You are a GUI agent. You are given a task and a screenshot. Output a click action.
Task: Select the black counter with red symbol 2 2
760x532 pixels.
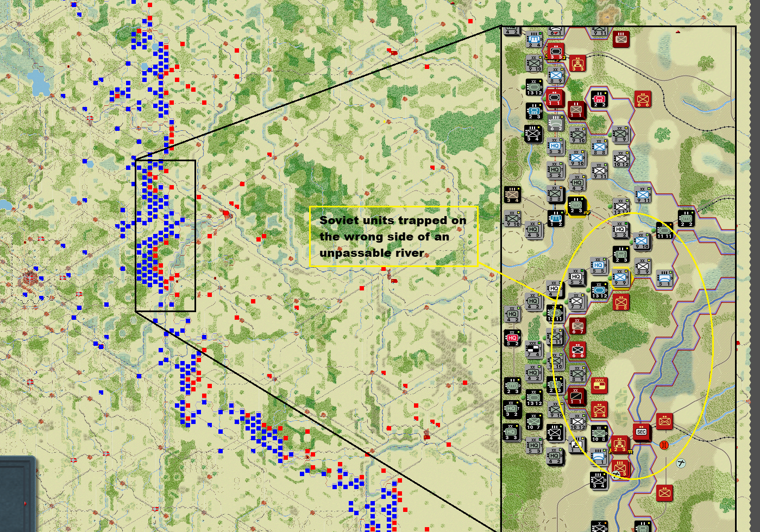[599, 98]
